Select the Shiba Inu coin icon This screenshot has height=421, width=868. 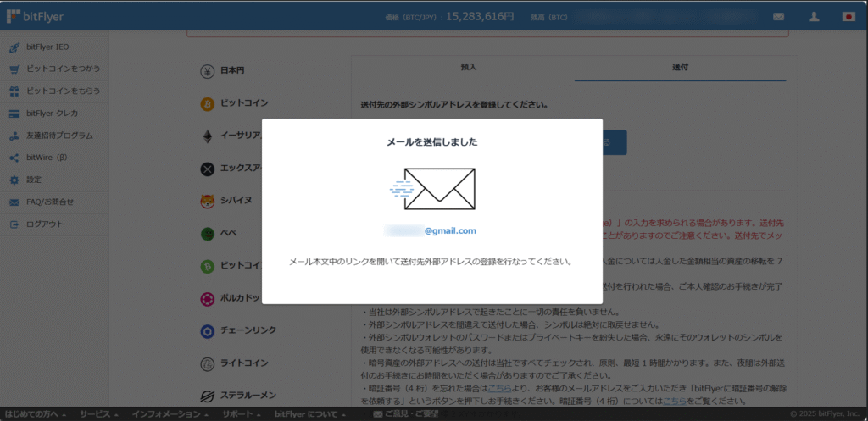(x=207, y=202)
